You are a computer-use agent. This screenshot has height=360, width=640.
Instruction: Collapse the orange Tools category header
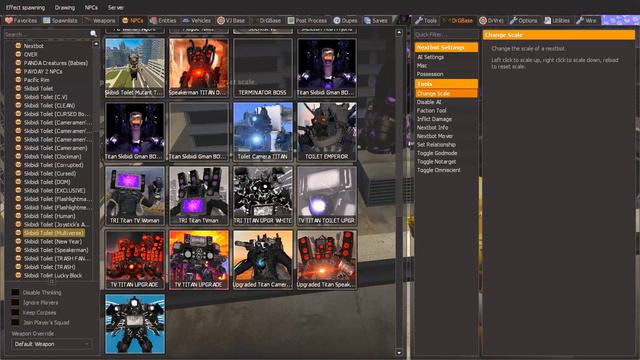[x=446, y=84]
